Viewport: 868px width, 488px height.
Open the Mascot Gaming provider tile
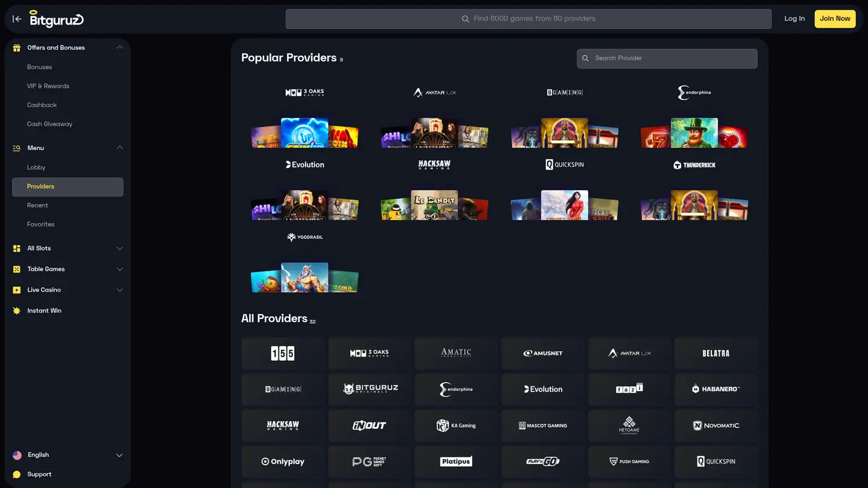[543, 425]
